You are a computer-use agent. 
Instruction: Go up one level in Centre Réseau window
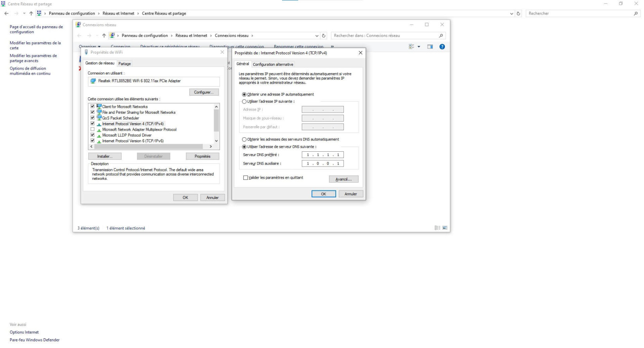click(x=31, y=13)
